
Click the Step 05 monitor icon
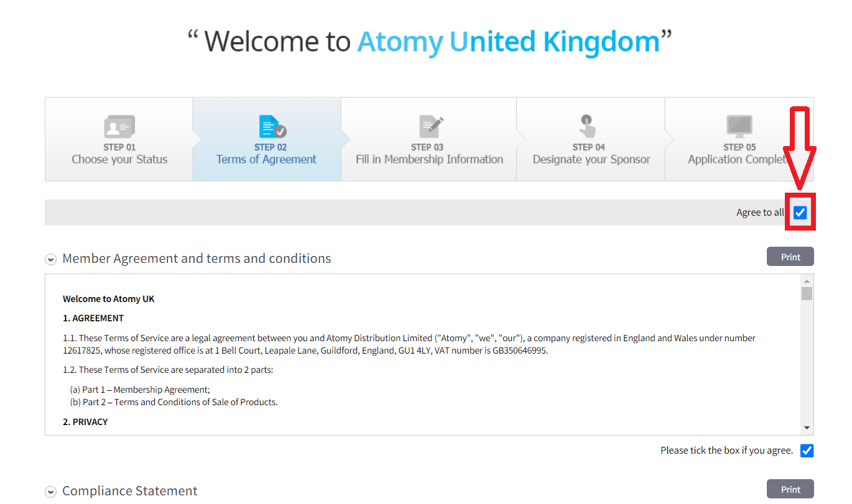[x=739, y=127]
